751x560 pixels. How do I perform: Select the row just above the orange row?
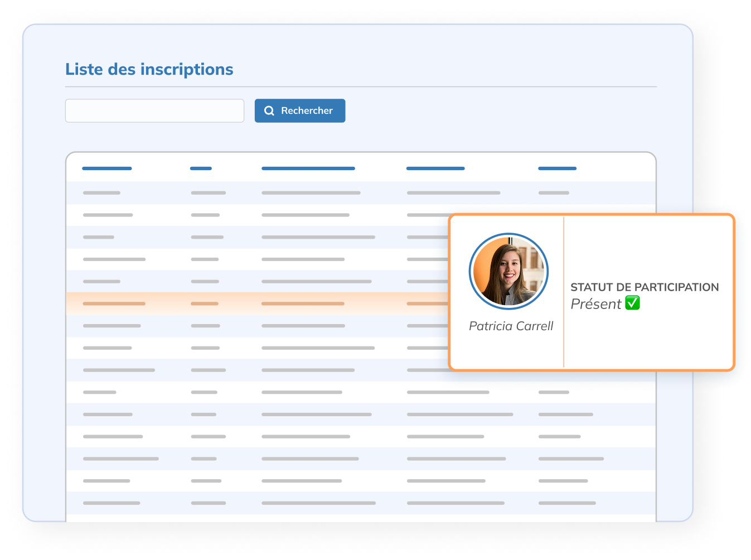pos(256,282)
